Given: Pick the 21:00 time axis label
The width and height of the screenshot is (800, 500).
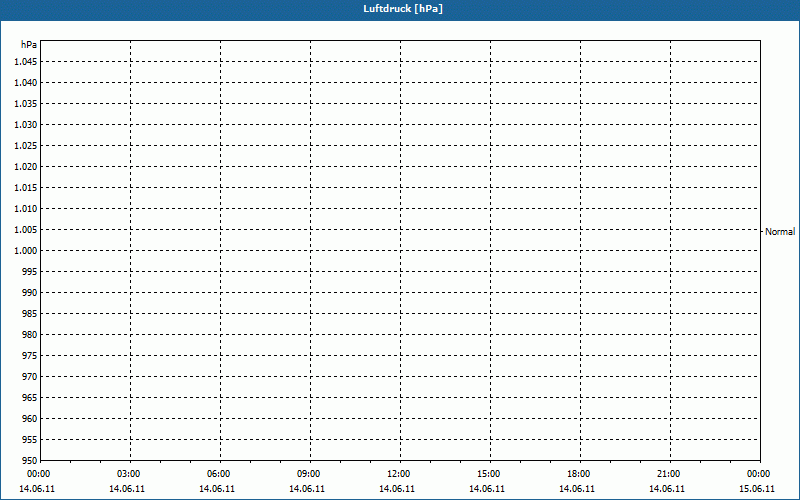Looking at the screenshot, I should (669, 474).
